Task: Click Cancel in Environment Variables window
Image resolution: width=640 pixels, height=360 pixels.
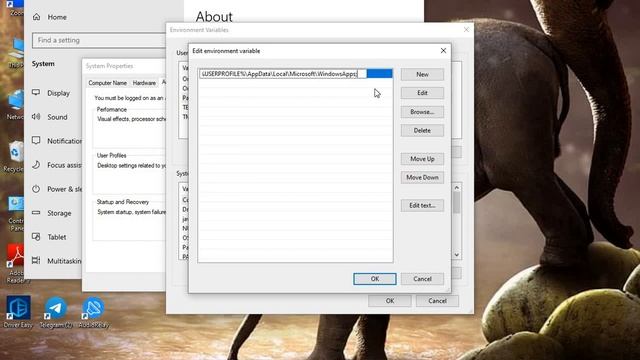Action: coord(437,301)
